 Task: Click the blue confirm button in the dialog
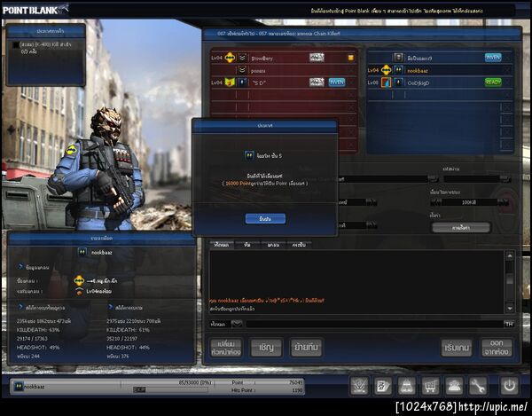click(x=265, y=219)
